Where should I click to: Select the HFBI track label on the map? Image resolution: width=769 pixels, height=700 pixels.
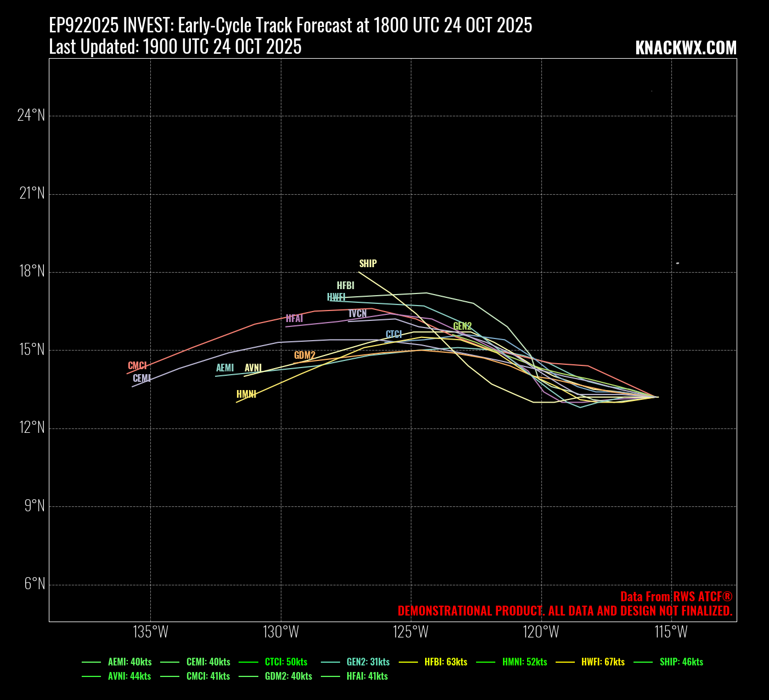point(346,285)
